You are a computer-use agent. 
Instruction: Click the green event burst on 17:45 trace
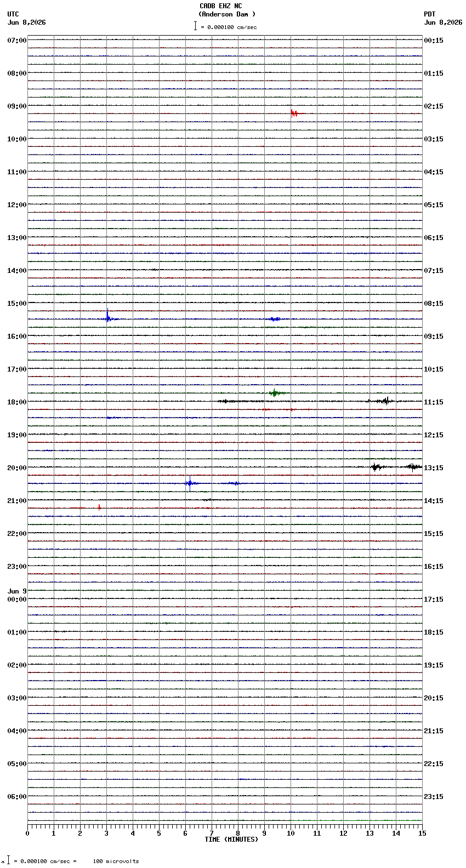276,392
